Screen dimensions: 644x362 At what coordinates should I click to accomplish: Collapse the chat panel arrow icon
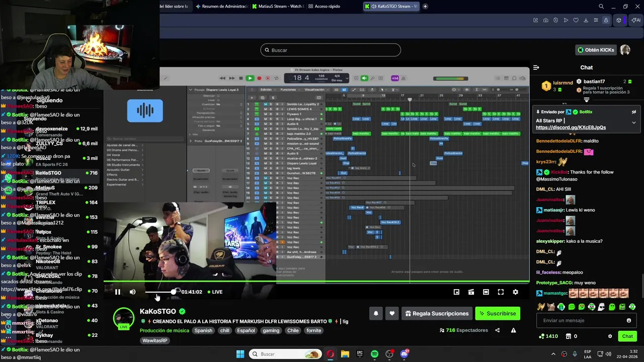tap(536, 67)
